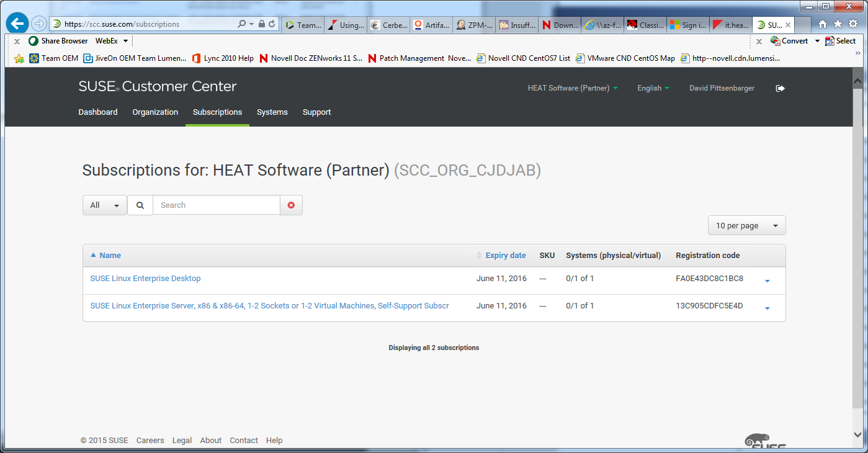This screenshot has width=868, height=453.
Task: Open the Convert dropdown arrow
Action: pyautogui.click(x=817, y=41)
